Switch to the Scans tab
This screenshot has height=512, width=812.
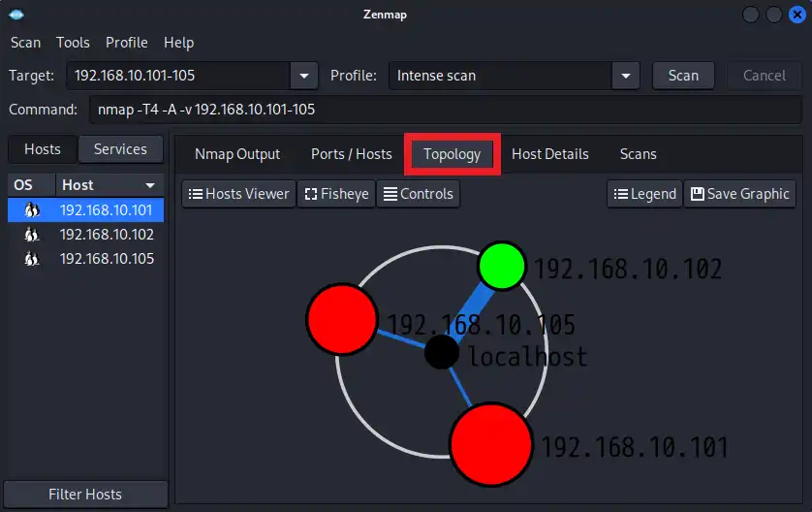pos(638,154)
